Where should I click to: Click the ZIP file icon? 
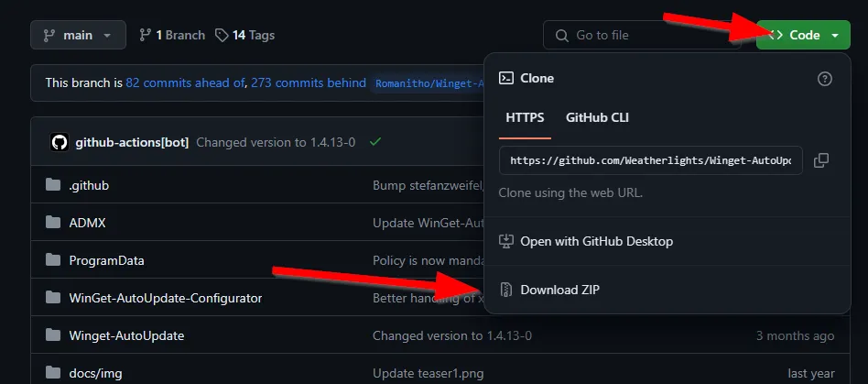pyautogui.click(x=505, y=290)
